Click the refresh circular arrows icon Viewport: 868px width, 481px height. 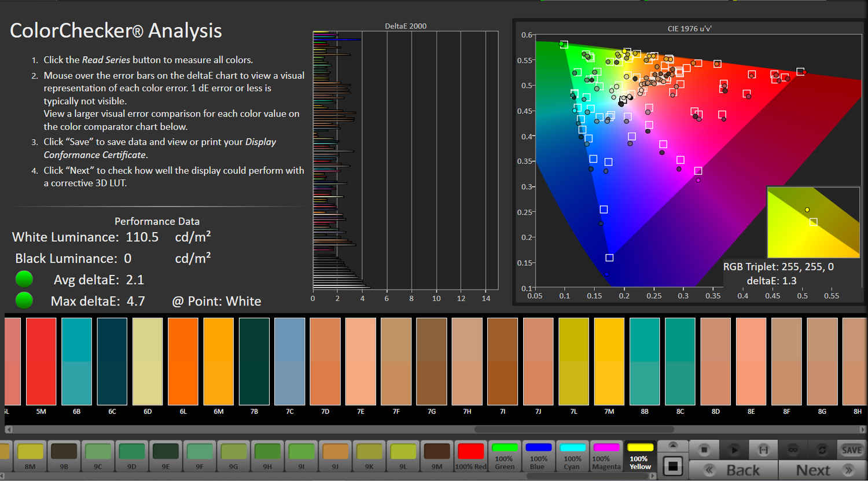pyautogui.click(x=822, y=450)
